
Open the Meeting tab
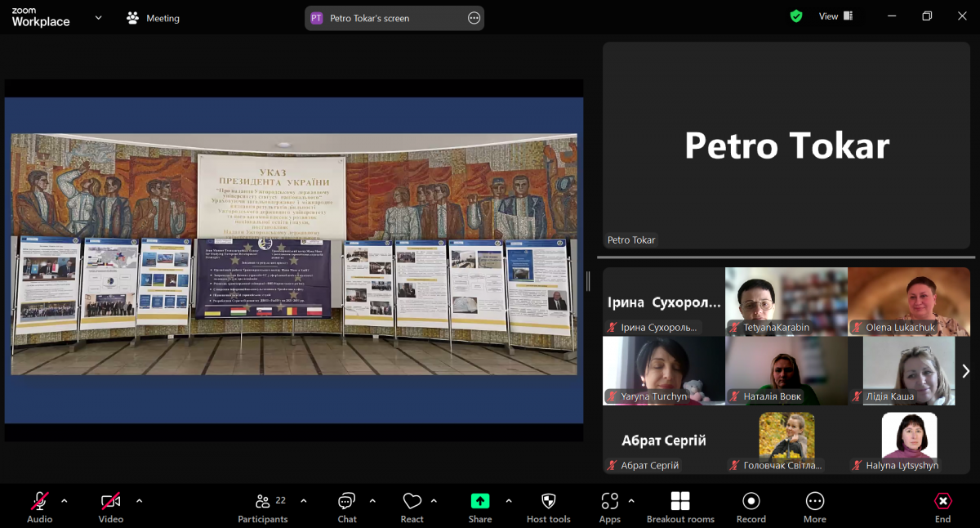coord(154,18)
